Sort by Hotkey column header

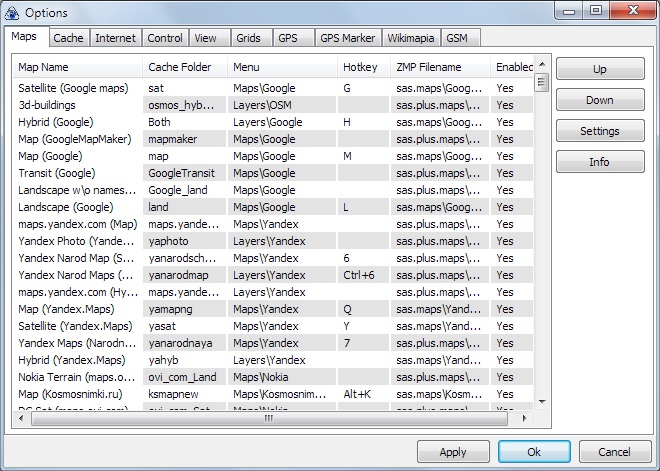point(362,67)
